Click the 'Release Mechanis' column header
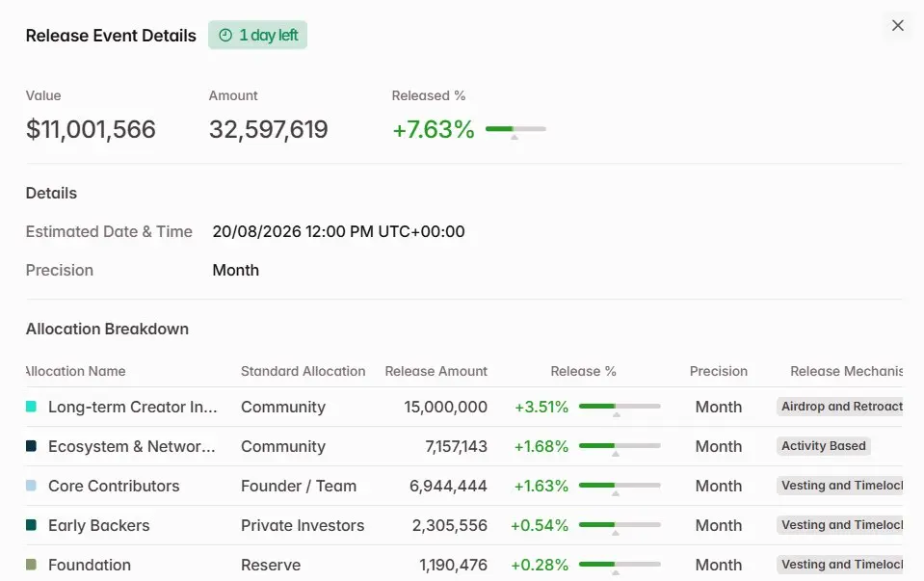924x581 pixels. pos(847,371)
